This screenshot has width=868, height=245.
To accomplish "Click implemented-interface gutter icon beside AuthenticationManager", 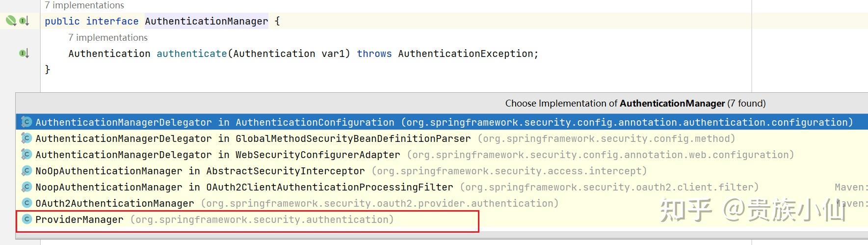I will click(x=24, y=21).
